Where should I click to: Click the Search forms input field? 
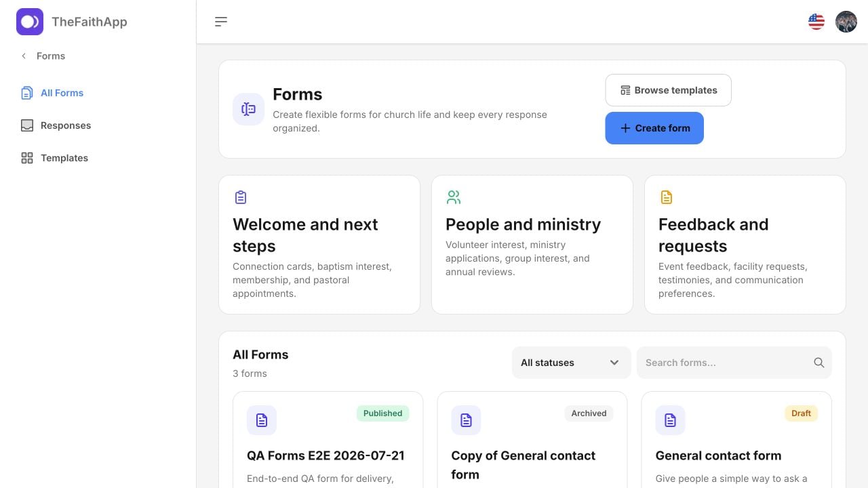[734, 363]
